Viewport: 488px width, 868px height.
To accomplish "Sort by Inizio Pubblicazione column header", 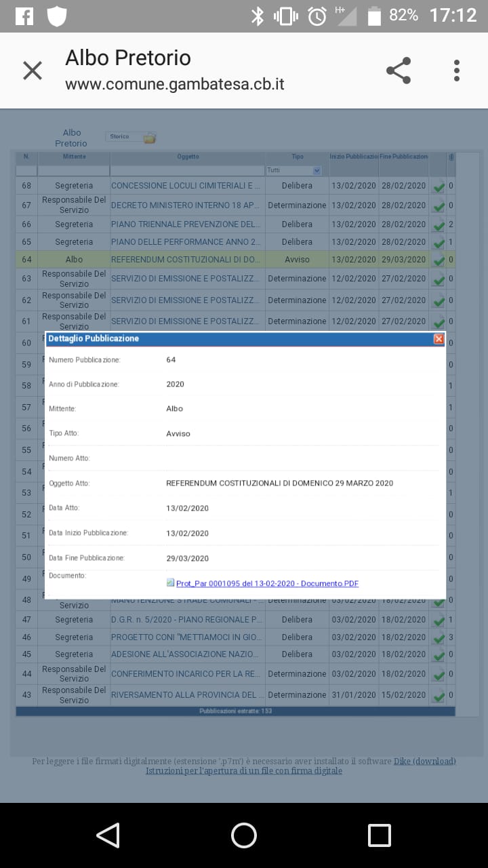I will point(354,157).
